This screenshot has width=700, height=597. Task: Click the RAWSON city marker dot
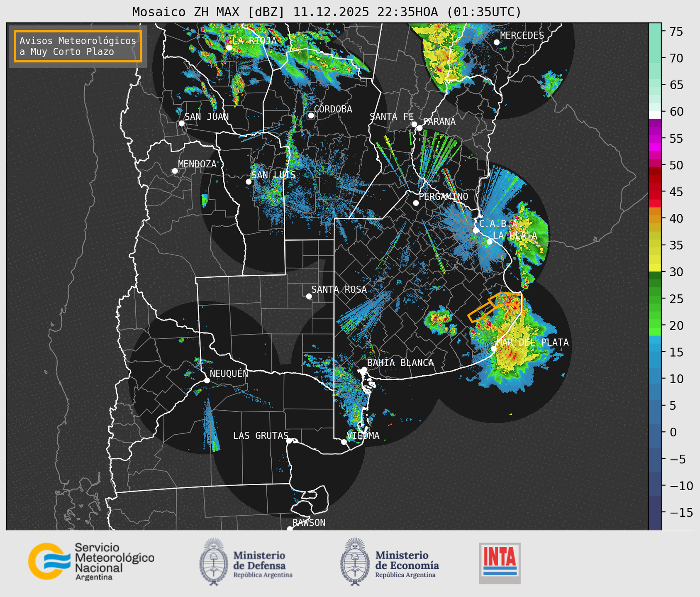tap(290, 528)
